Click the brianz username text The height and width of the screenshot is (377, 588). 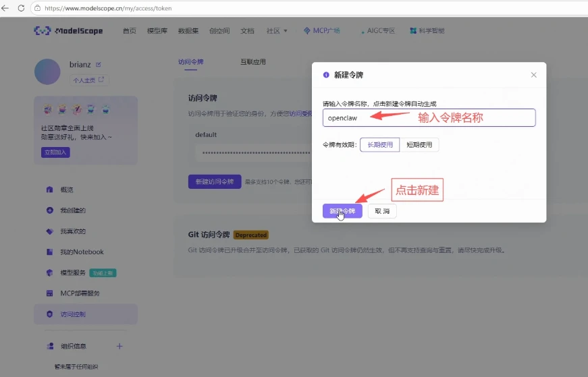coord(80,65)
